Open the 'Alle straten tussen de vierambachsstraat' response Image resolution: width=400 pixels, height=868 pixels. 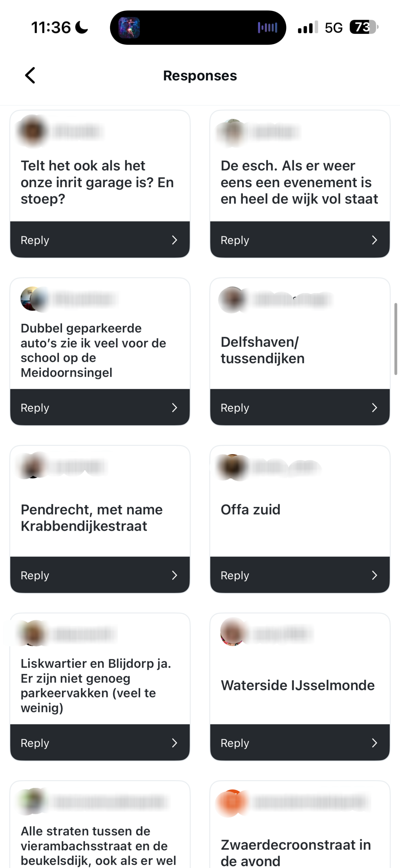tap(98, 845)
